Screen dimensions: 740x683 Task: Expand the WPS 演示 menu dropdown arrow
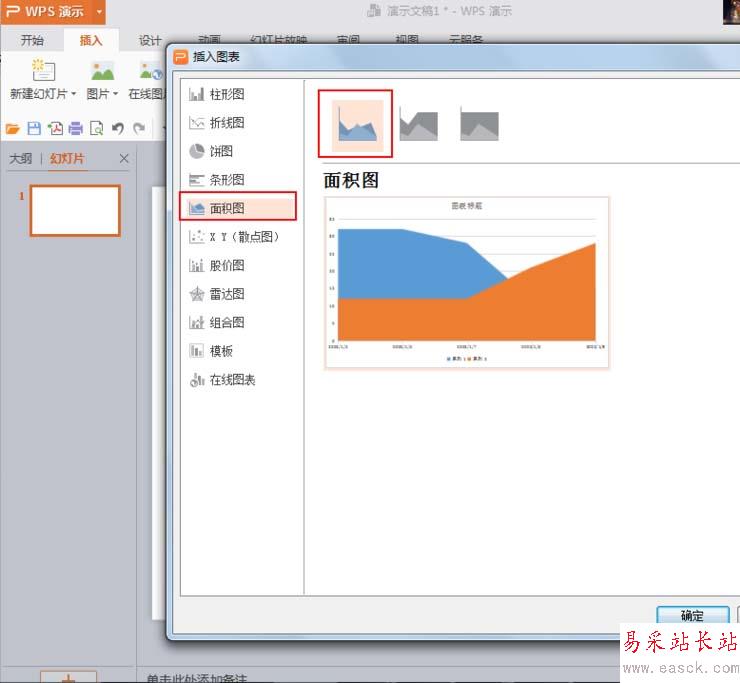(x=99, y=11)
